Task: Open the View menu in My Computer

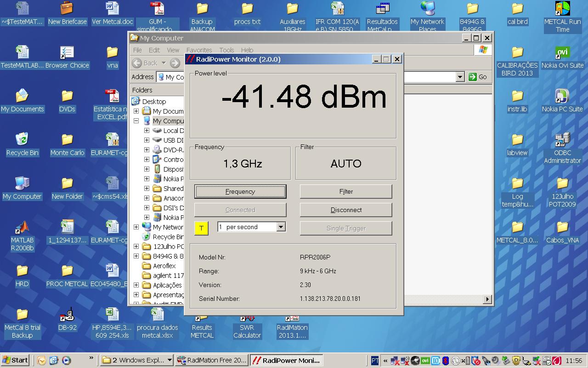Action: point(173,50)
